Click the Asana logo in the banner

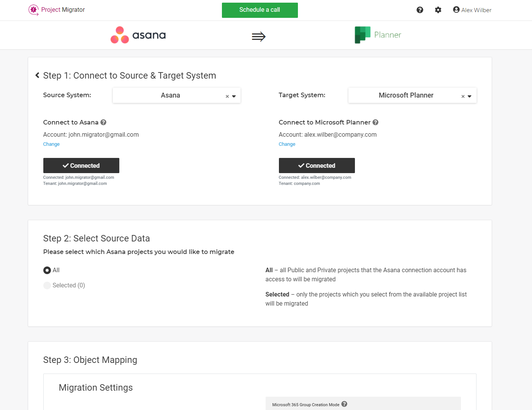click(138, 35)
